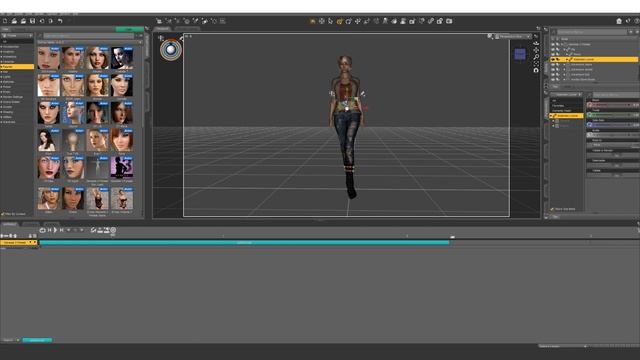Select the arrow pointer selection tool
This screenshot has width=640, height=360.
point(331,21)
